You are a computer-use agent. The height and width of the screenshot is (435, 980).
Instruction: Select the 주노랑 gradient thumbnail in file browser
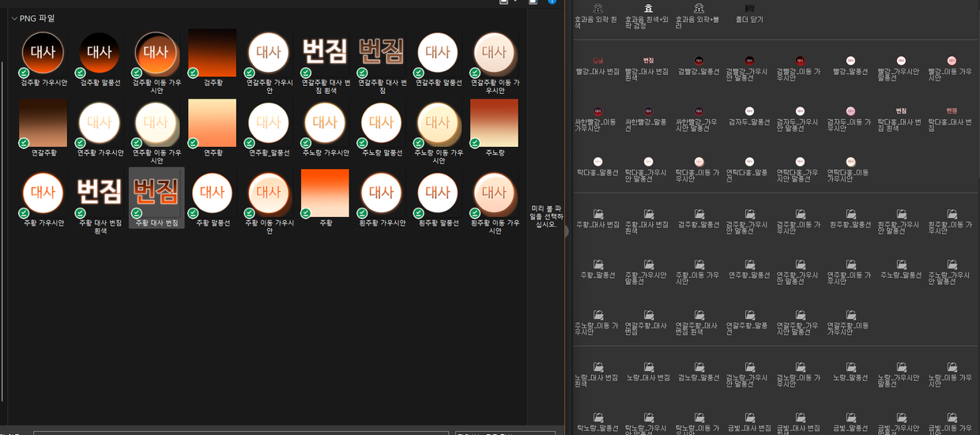point(494,122)
